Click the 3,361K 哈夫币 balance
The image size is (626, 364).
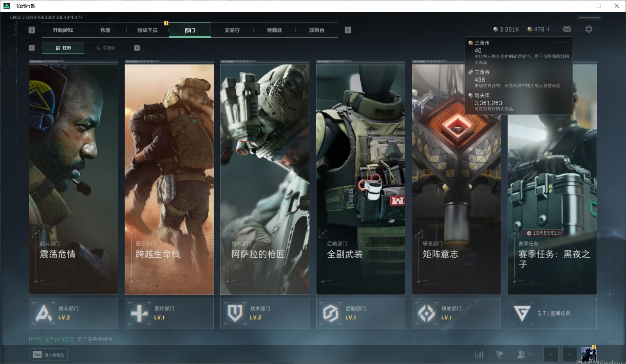506,29
